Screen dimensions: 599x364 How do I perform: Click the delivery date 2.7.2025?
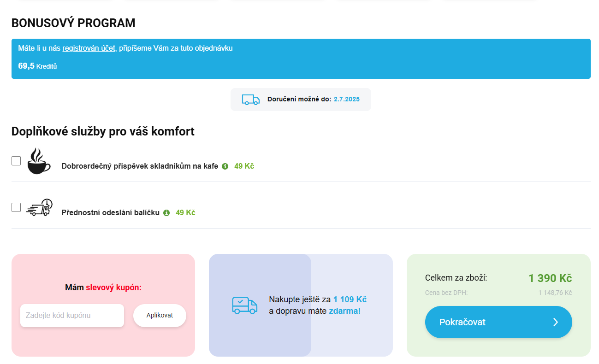[x=346, y=100]
